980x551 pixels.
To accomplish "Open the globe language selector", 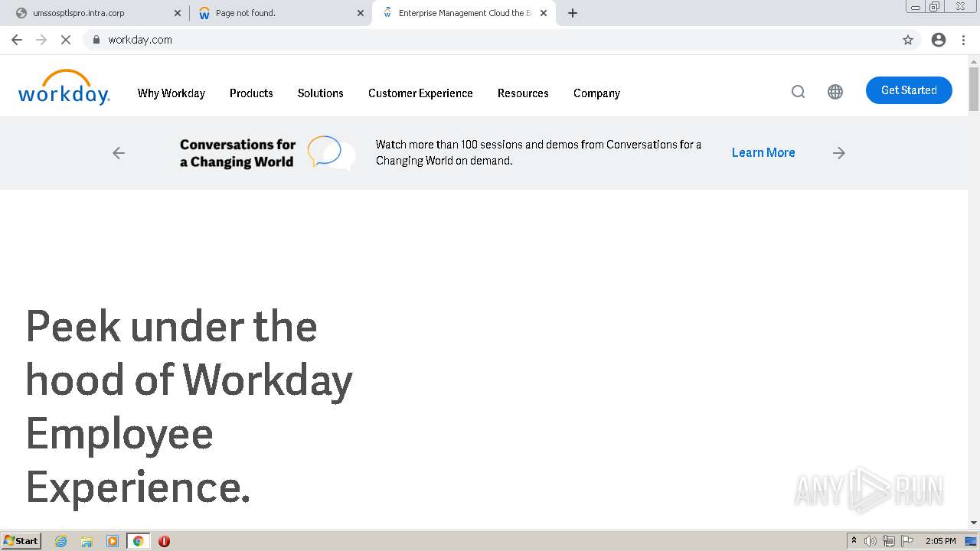I will 835,92.
